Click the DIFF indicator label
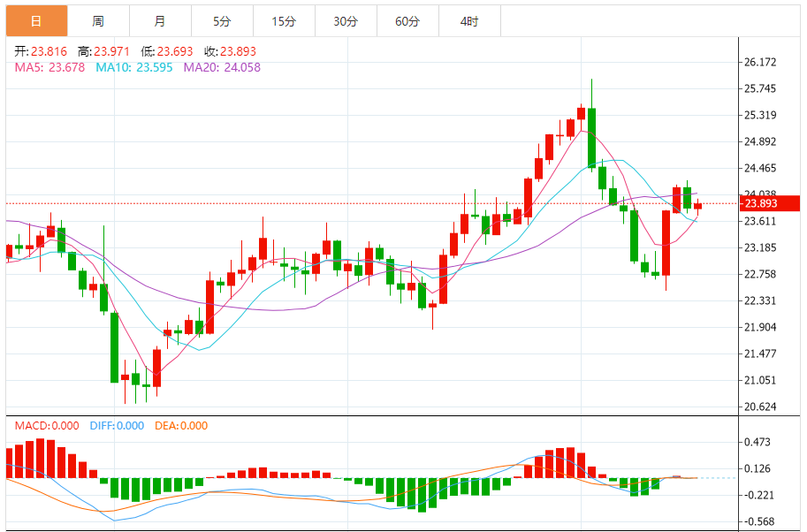 [117, 426]
